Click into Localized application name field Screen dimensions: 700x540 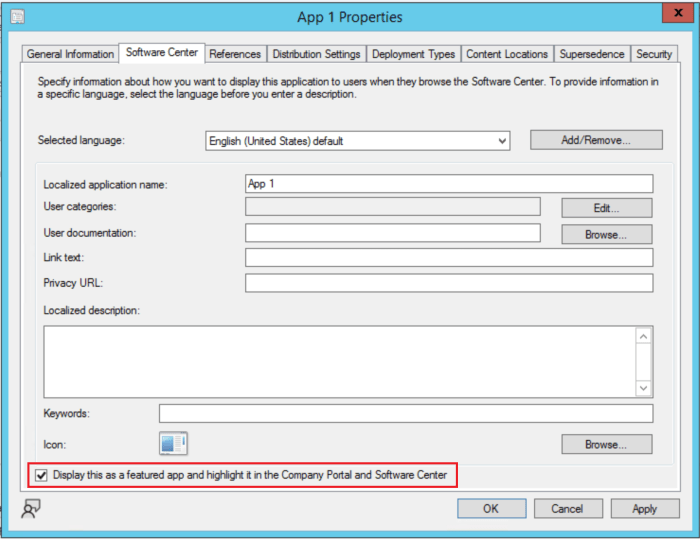[448, 184]
